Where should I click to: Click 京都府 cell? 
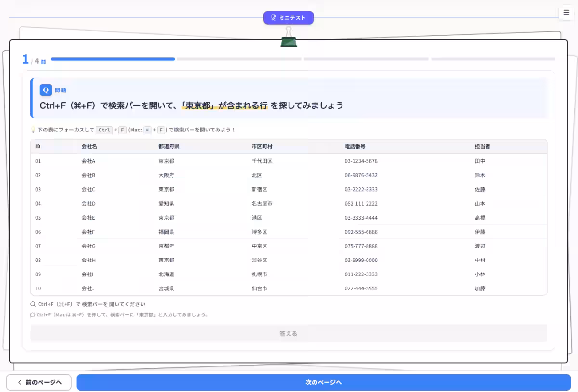[167, 246]
